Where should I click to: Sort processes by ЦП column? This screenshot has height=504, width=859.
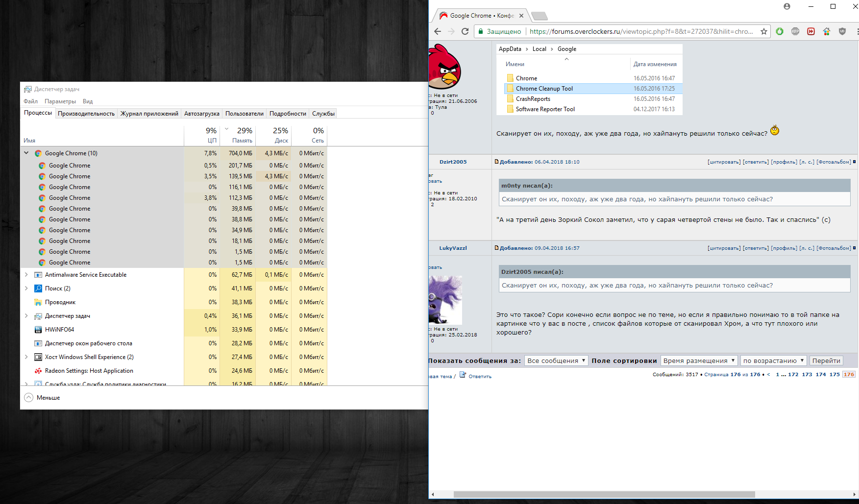pos(202,135)
